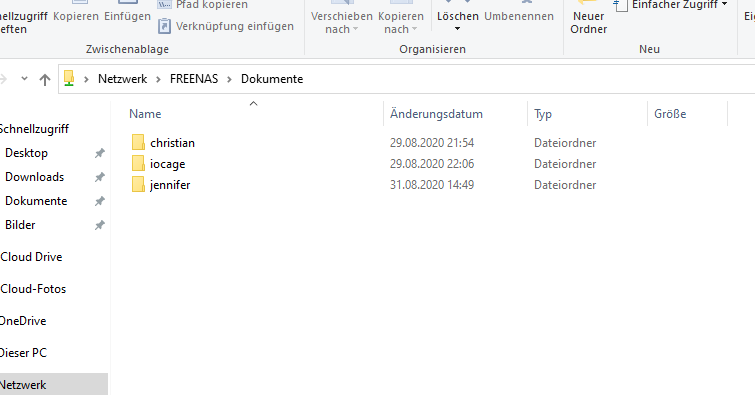Expand the Löschen dropdown arrow
The width and height of the screenshot is (755, 395).
click(457, 29)
